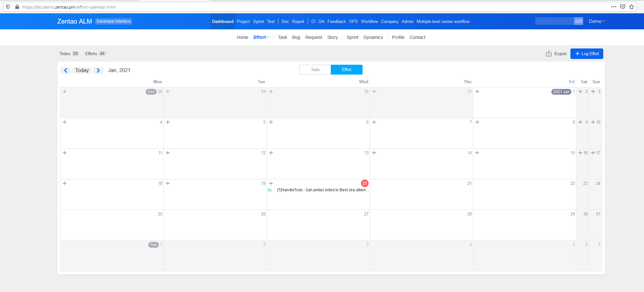
Task: Click the plus icon on December 29
Action: click(168, 91)
